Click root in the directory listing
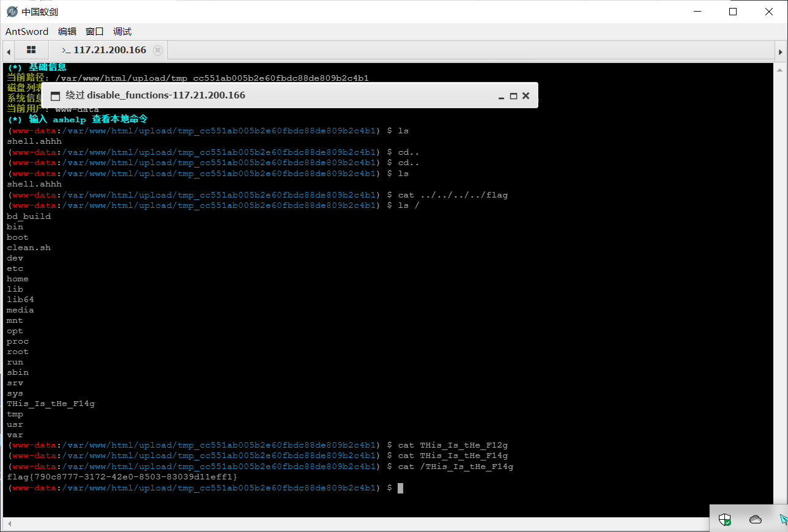 [x=18, y=352]
